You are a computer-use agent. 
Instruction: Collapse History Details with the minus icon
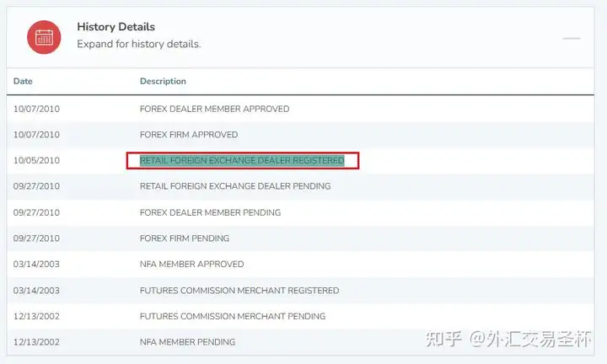click(572, 38)
